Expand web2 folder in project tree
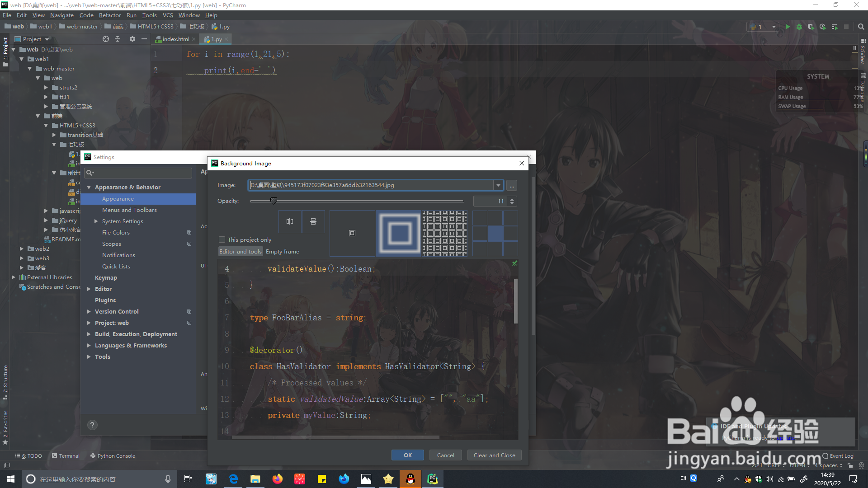Viewport: 868px width, 488px height. point(22,249)
